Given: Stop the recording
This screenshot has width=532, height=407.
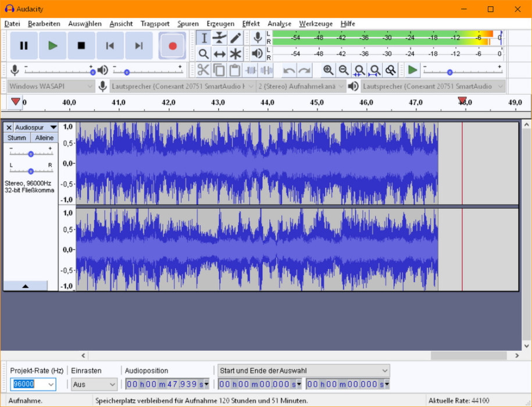Looking at the screenshot, I should point(81,46).
